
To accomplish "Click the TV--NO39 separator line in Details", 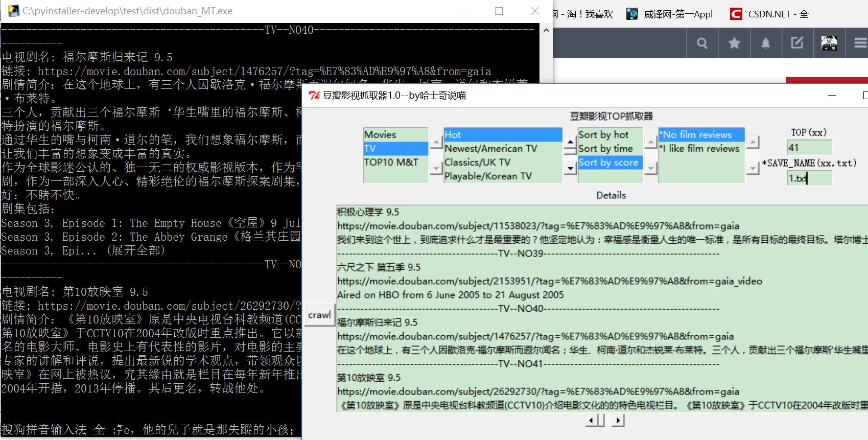I will [528, 253].
